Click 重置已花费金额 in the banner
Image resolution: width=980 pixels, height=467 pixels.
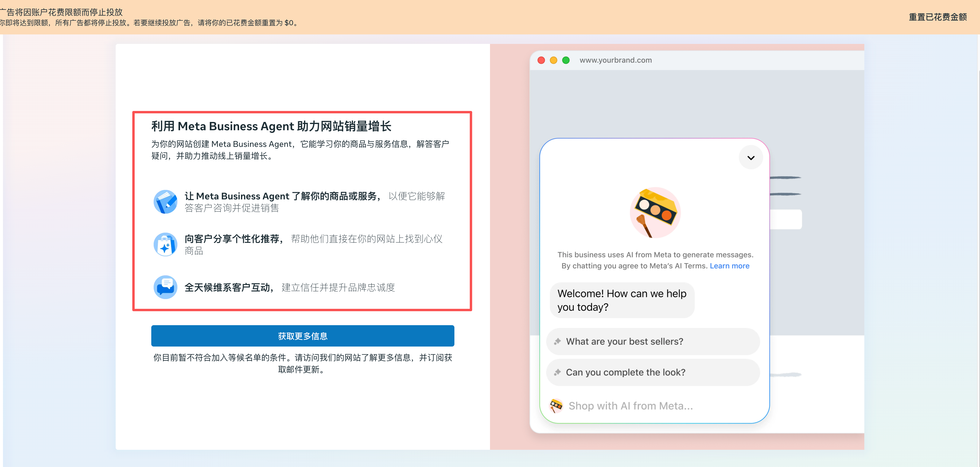pyautogui.click(x=938, y=17)
